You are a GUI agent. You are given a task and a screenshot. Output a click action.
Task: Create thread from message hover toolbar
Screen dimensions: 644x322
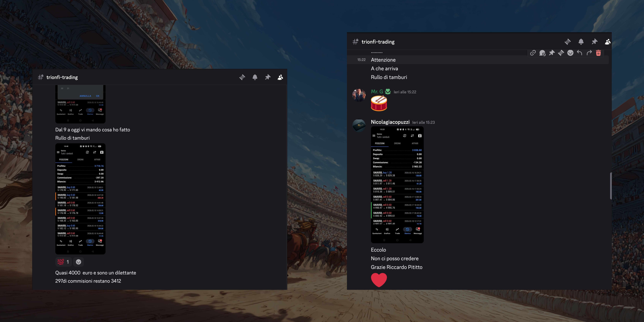[561, 53]
